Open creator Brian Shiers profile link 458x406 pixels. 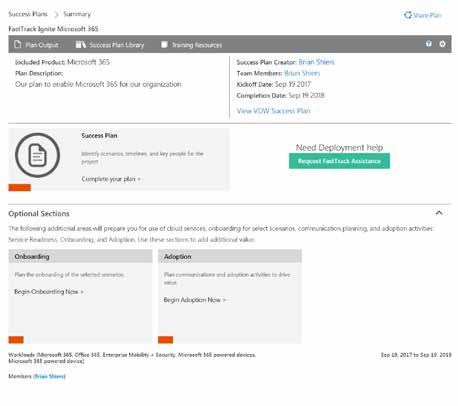point(316,62)
